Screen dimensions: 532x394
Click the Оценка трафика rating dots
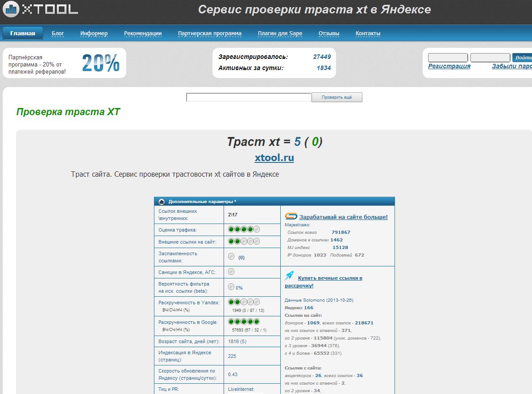[x=244, y=229]
